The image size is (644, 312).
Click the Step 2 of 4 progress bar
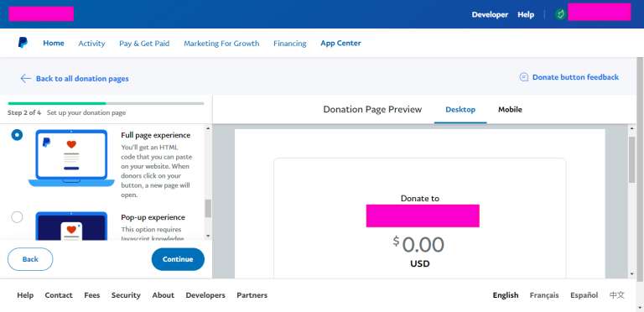click(106, 103)
